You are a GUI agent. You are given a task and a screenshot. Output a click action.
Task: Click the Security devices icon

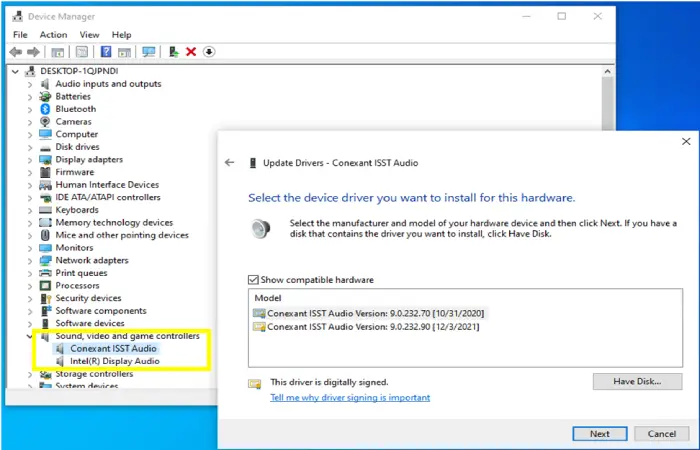45,298
